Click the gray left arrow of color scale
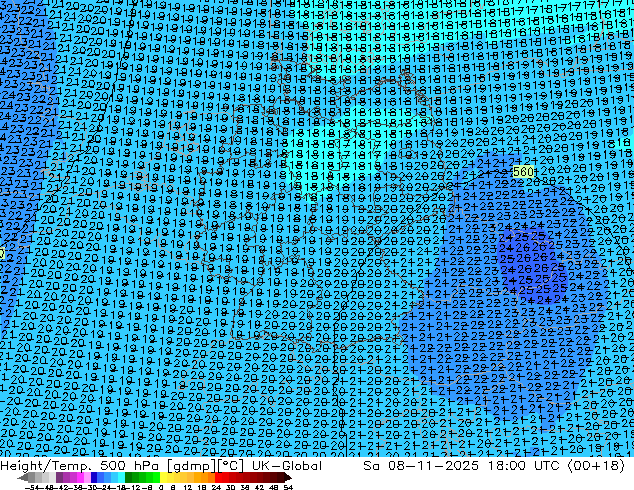The width and height of the screenshot is (634, 490). click(23, 478)
